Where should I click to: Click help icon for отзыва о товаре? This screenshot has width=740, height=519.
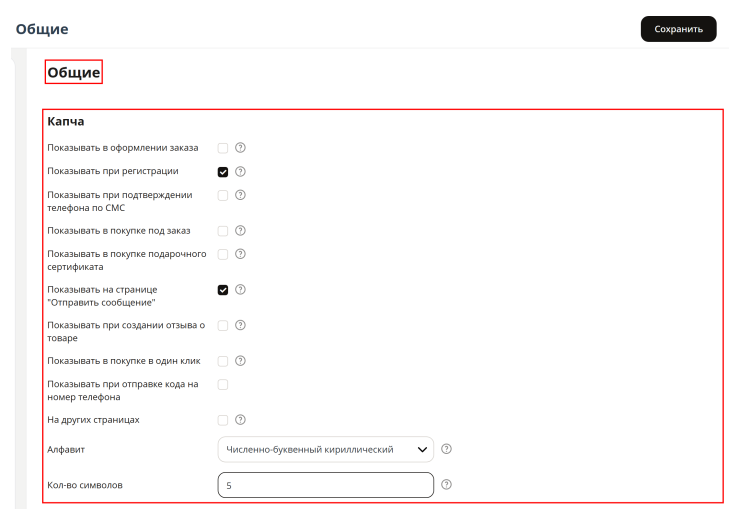(x=240, y=325)
